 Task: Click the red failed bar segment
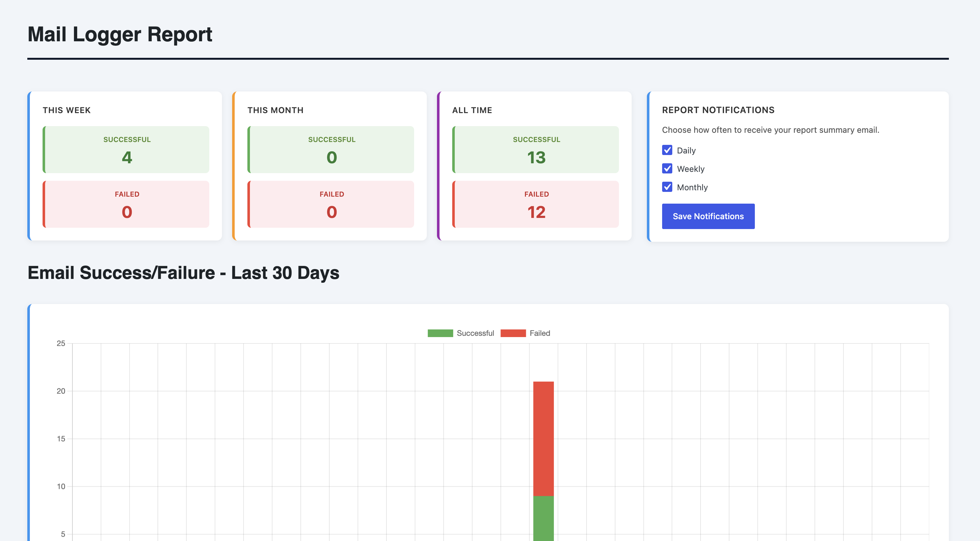[x=543, y=439]
